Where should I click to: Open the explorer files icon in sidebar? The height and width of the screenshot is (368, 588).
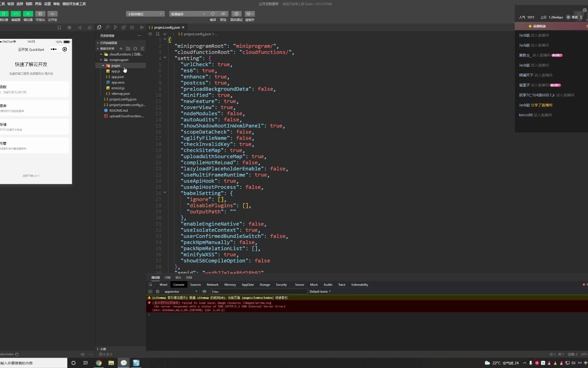pyautogui.click(x=99, y=27)
